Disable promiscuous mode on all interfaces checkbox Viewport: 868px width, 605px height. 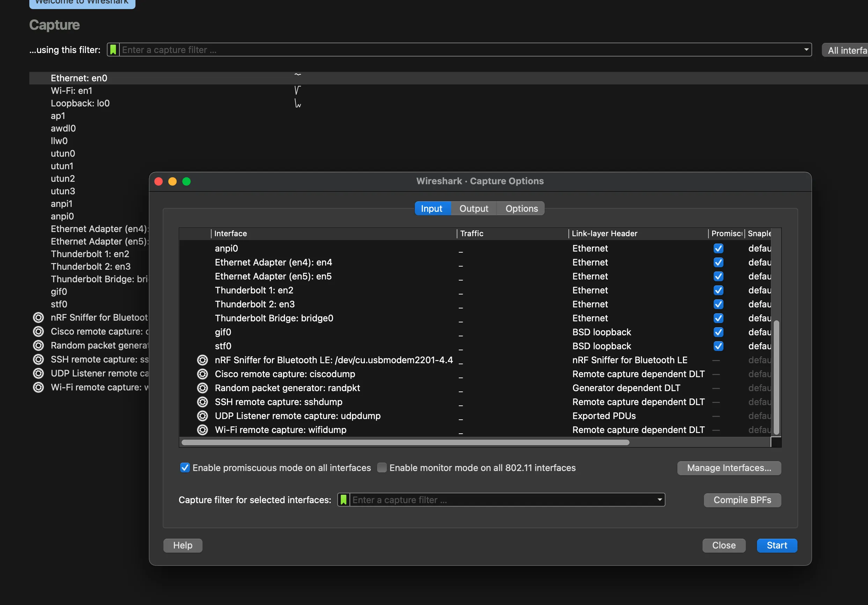point(185,468)
